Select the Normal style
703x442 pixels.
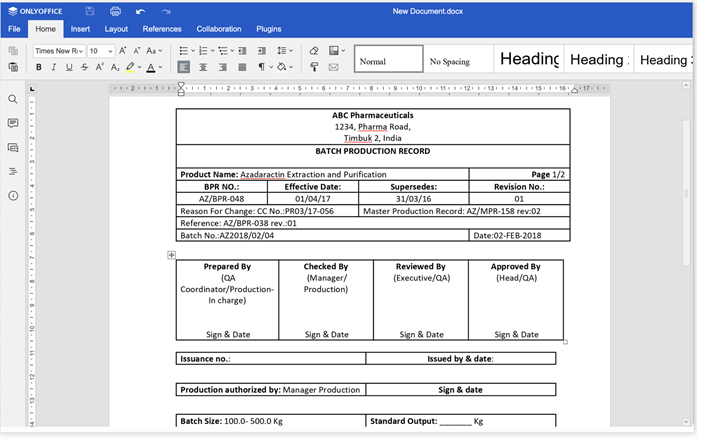pos(388,59)
